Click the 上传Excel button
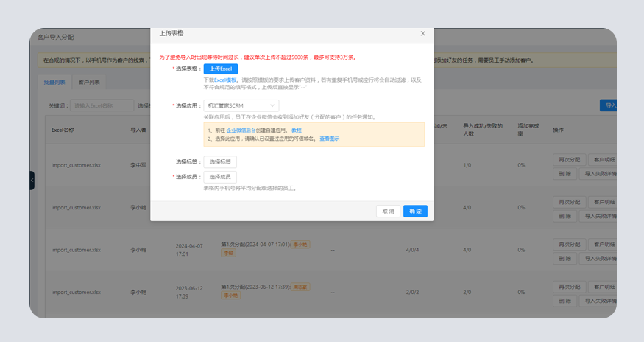 pyautogui.click(x=220, y=69)
